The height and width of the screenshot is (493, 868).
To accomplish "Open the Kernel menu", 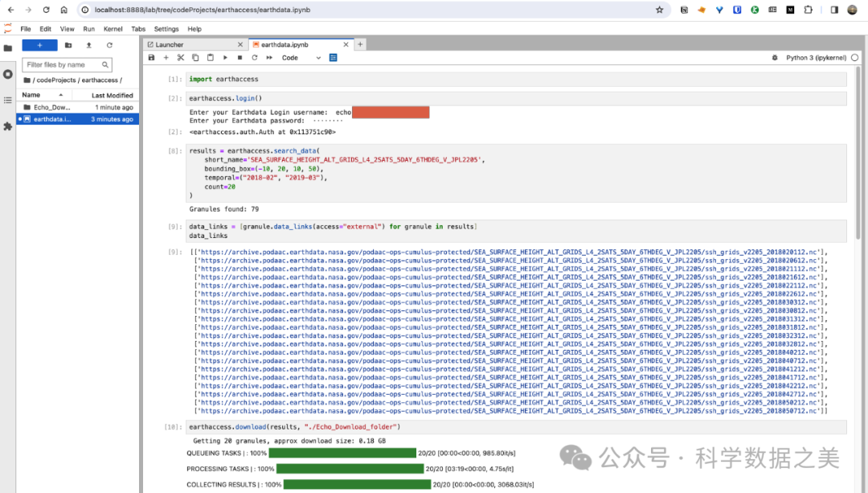I will (x=113, y=29).
